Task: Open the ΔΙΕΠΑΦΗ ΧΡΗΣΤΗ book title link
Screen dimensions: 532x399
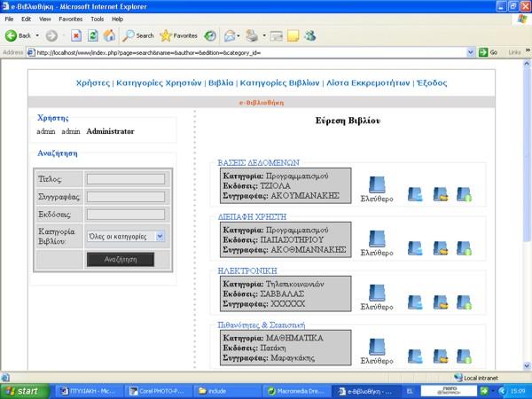Action: pyautogui.click(x=252, y=217)
